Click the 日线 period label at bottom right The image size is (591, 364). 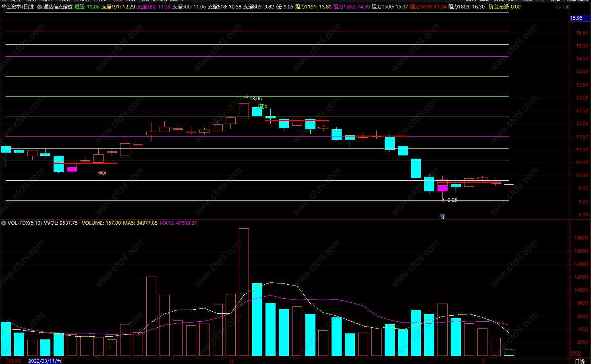[x=580, y=361]
